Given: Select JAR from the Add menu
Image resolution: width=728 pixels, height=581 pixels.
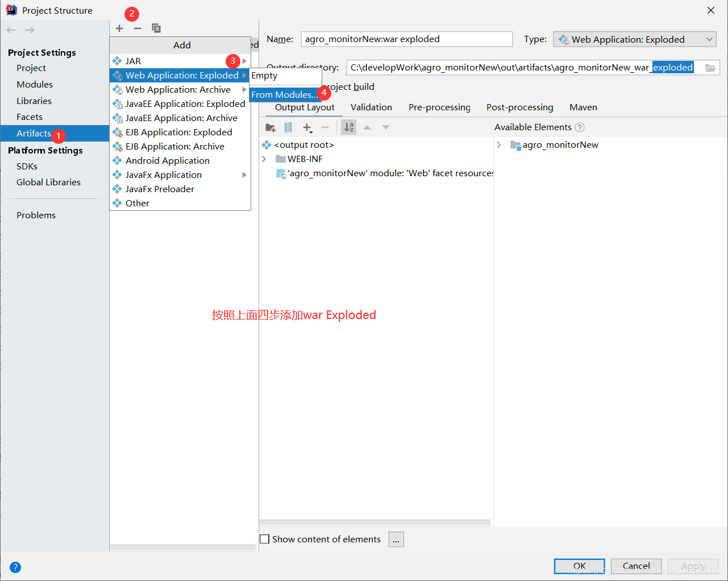Looking at the screenshot, I should click(180, 61).
